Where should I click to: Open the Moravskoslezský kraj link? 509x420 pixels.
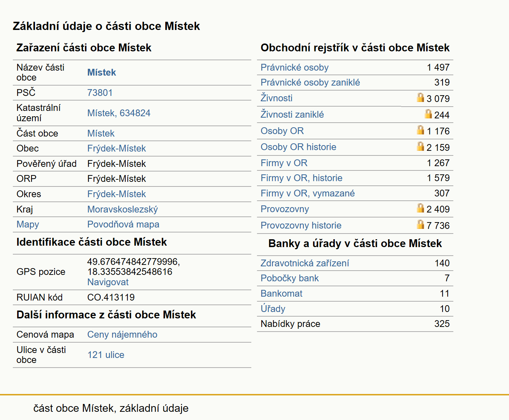tap(122, 209)
